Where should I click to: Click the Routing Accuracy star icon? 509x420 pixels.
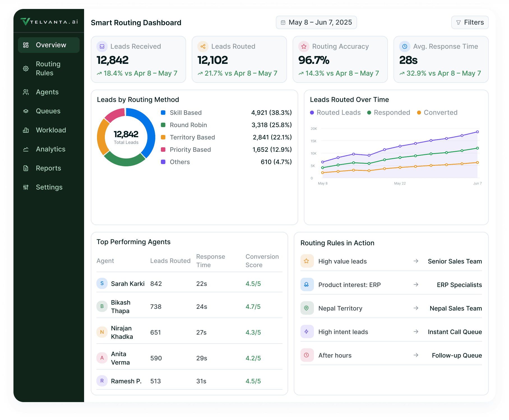(304, 46)
